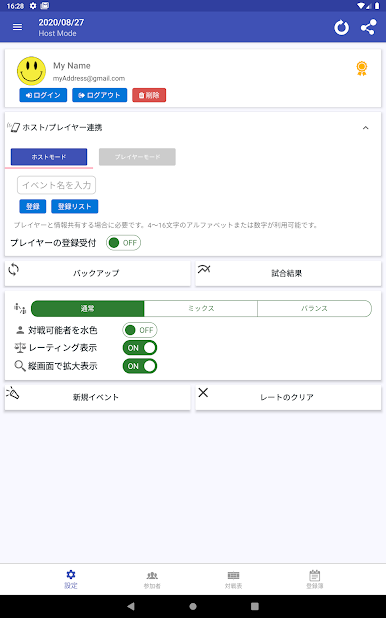Select the ミックス matching mode

tap(201, 309)
